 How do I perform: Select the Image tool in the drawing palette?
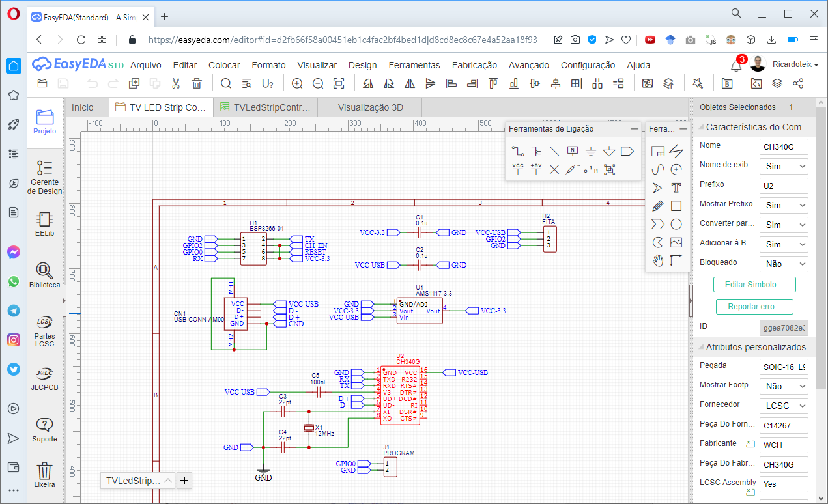click(676, 242)
